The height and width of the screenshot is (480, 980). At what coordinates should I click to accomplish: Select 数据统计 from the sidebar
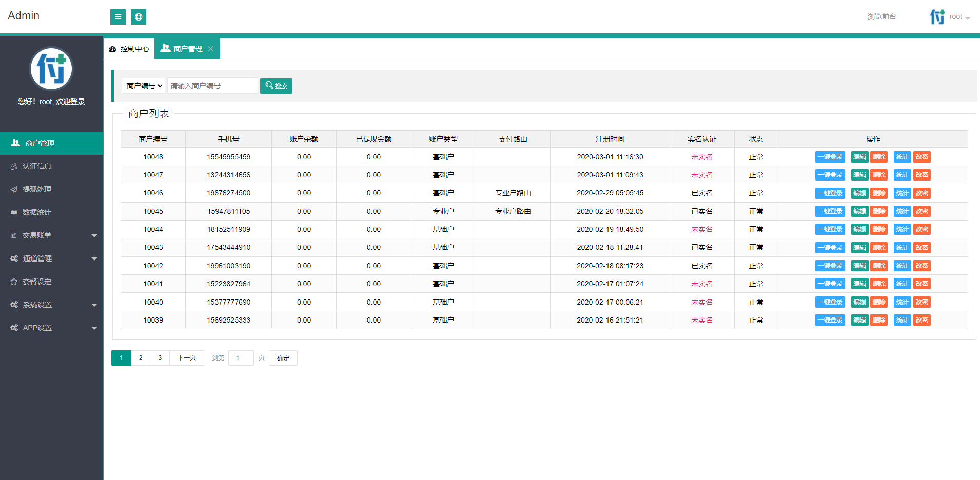tap(37, 212)
